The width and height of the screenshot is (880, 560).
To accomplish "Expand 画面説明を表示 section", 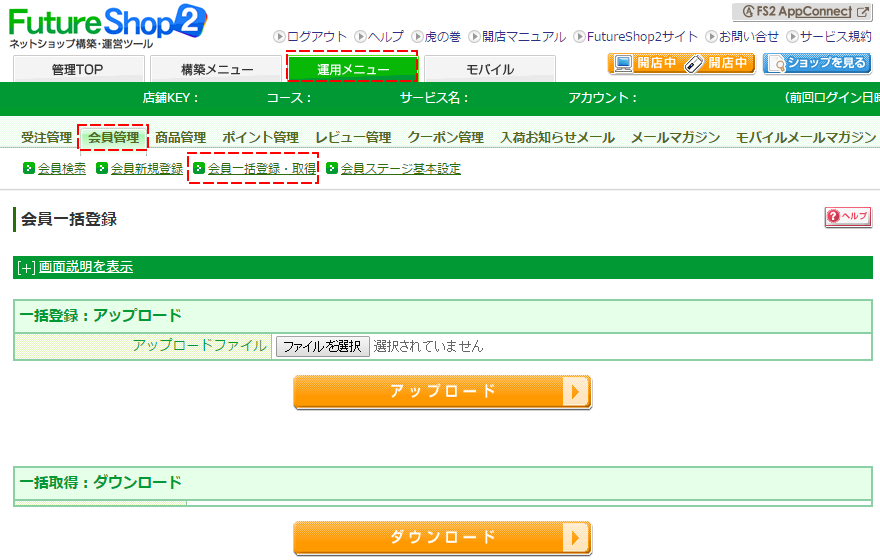I will [85, 267].
